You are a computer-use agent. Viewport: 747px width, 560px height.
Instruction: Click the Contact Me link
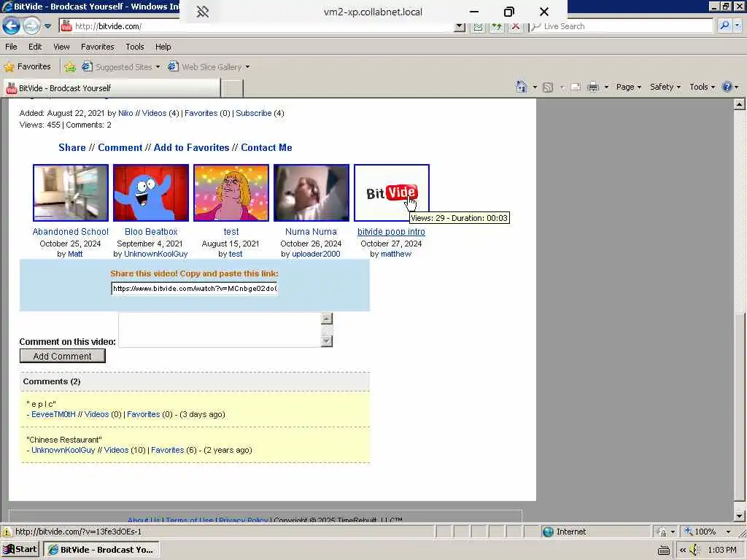tap(266, 147)
